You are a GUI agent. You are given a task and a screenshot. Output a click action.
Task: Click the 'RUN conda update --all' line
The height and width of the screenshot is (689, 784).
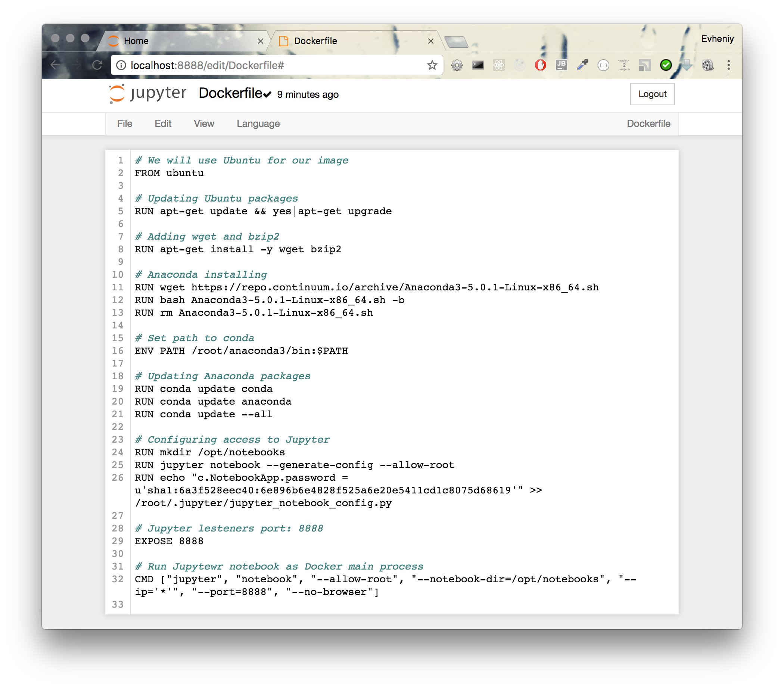[x=204, y=414]
